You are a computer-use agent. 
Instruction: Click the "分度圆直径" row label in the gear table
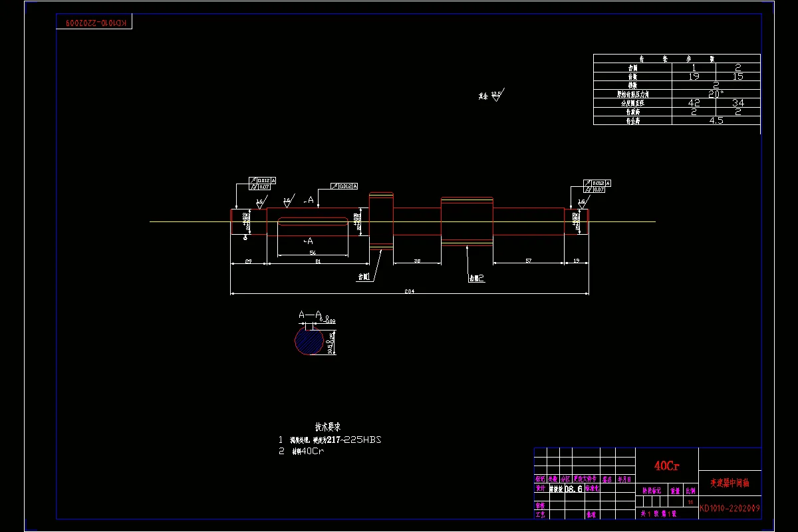point(633,103)
